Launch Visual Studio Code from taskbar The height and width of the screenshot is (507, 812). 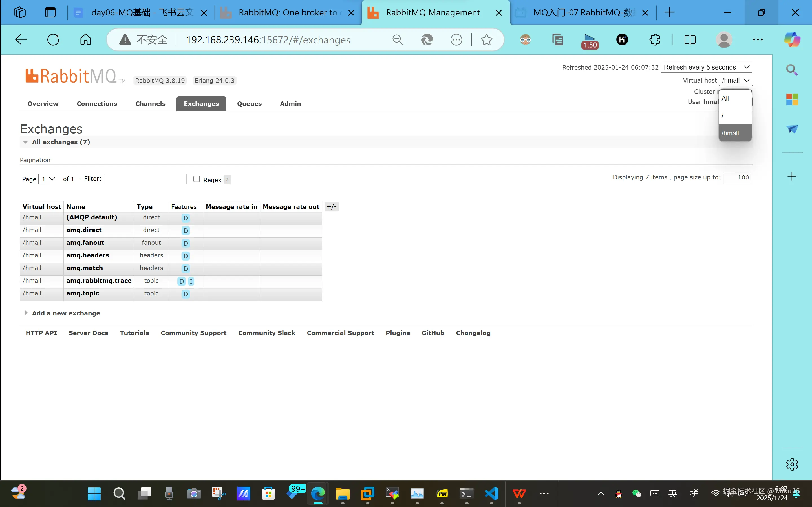click(491, 493)
